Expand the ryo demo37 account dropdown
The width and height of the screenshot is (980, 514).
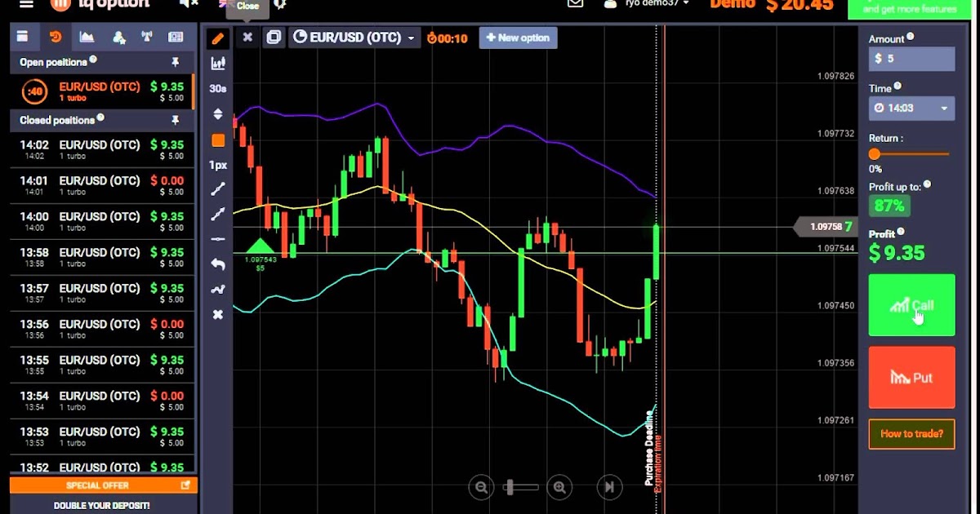(x=647, y=3)
